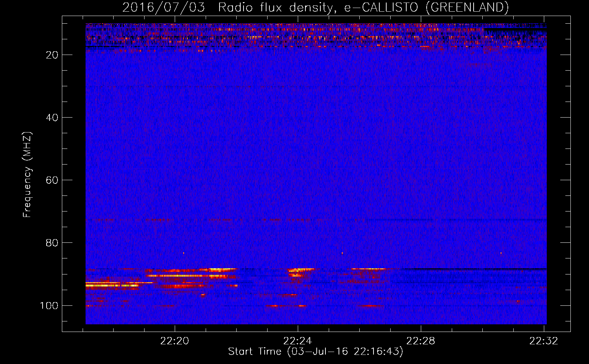Viewport: 589px width, 364px height.
Task: Click the '80' frequency tick label
Action: click(x=52, y=243)
